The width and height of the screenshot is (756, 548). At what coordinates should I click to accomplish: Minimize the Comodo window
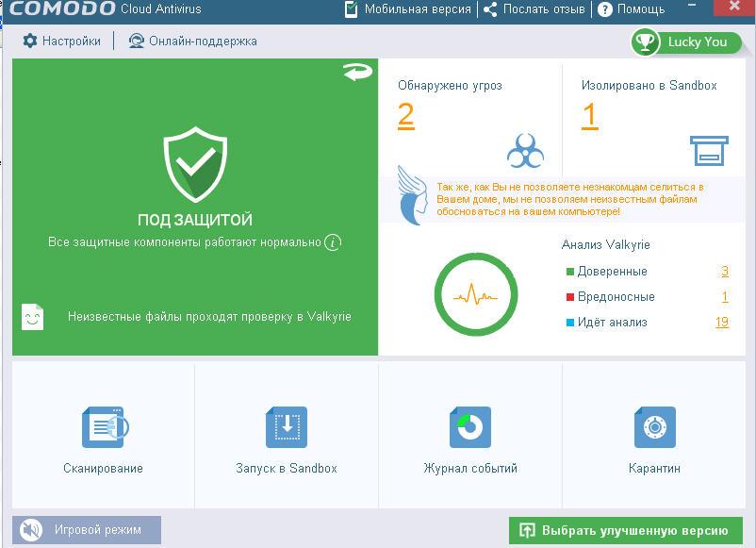click(692, 6)
